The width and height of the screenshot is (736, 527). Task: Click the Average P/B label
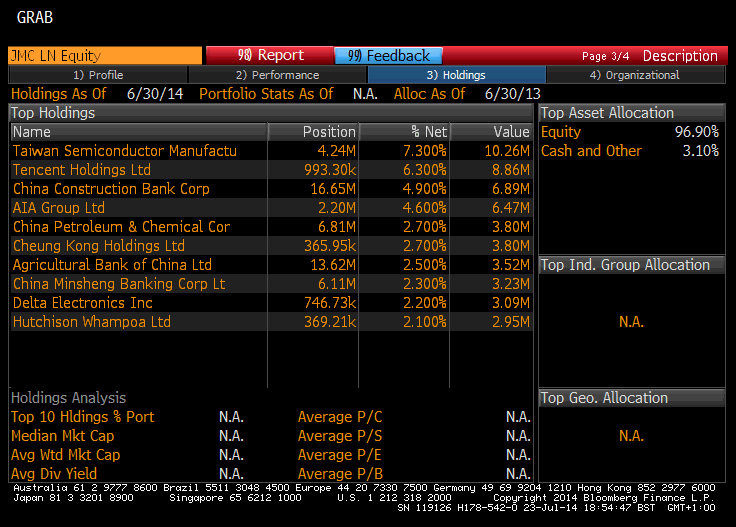[x=340, y=474]
